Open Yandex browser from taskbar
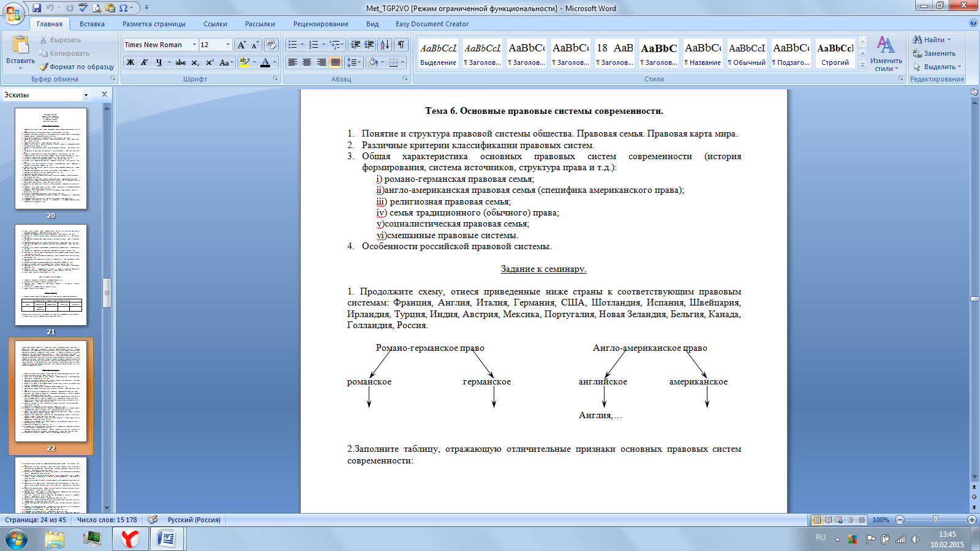980x551 pixels. point(130,539)
